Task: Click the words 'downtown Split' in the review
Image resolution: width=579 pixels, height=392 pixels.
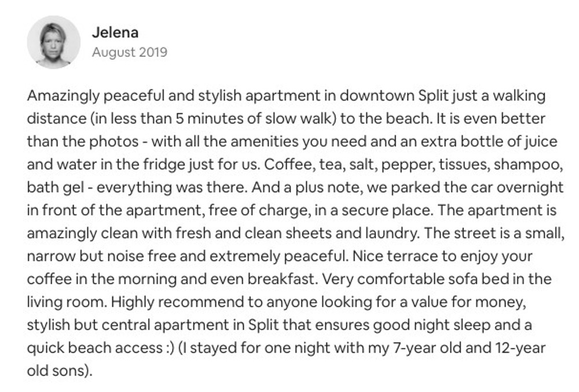Action: coord(395,96)
